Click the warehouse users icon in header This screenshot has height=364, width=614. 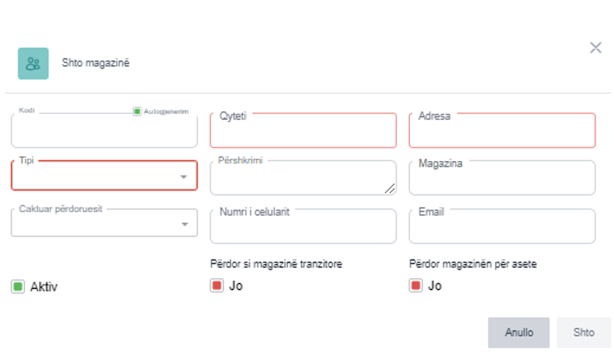[x=33, y=64]
